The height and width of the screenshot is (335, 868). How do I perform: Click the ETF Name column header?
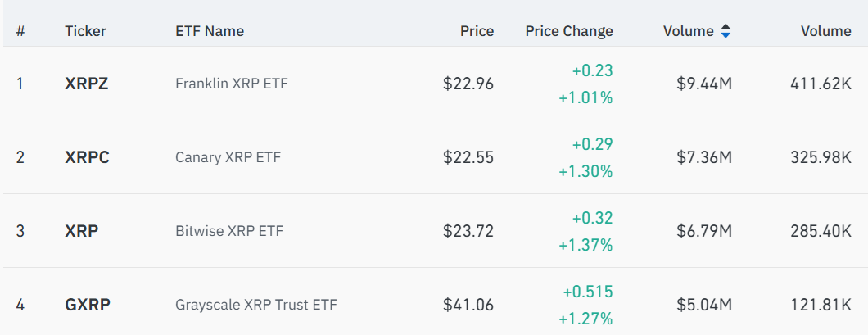click(210, 31)
